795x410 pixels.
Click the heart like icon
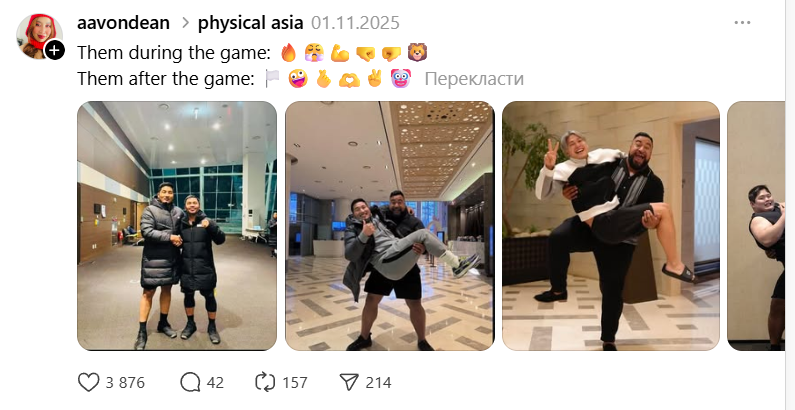[88, 382]
